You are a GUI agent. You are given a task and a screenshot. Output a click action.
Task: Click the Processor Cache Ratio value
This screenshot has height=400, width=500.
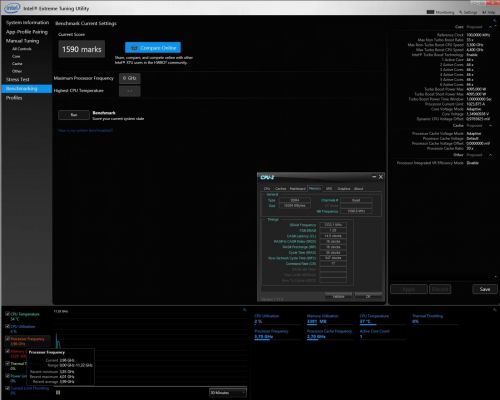point(470,148)
